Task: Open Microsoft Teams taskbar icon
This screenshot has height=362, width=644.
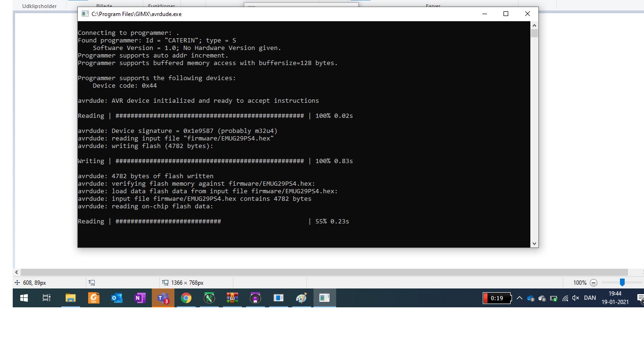Action: (x=163, y=298)
